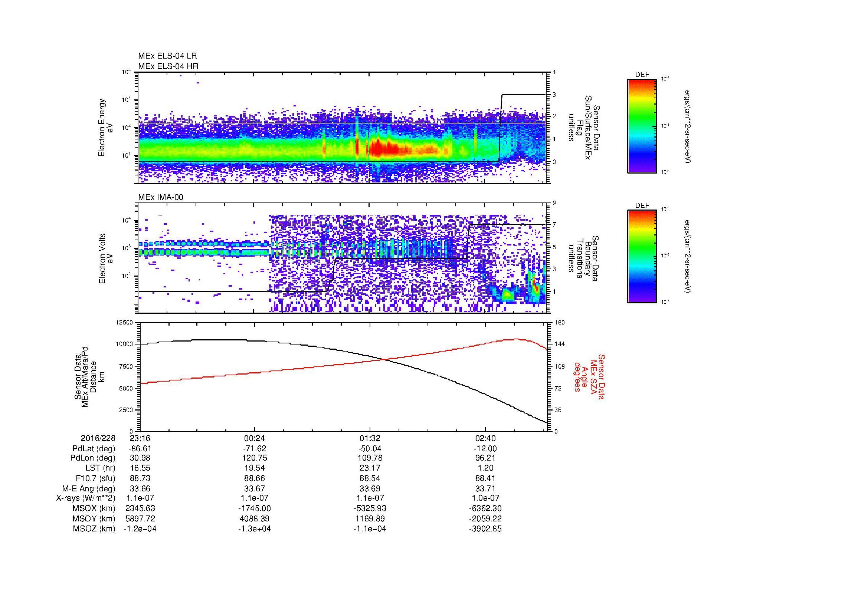
Task: Click PdLat value -50.04
Action: pos(370,448)
